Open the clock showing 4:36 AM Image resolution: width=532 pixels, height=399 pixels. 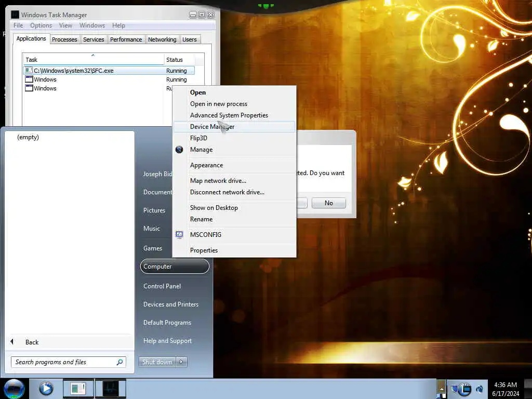point(506,389)
